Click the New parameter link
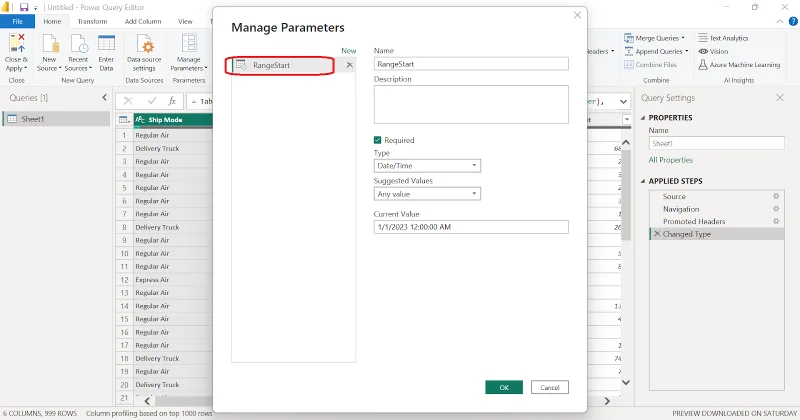Viewport: 800px width, 420px height. tap(348, 51)
